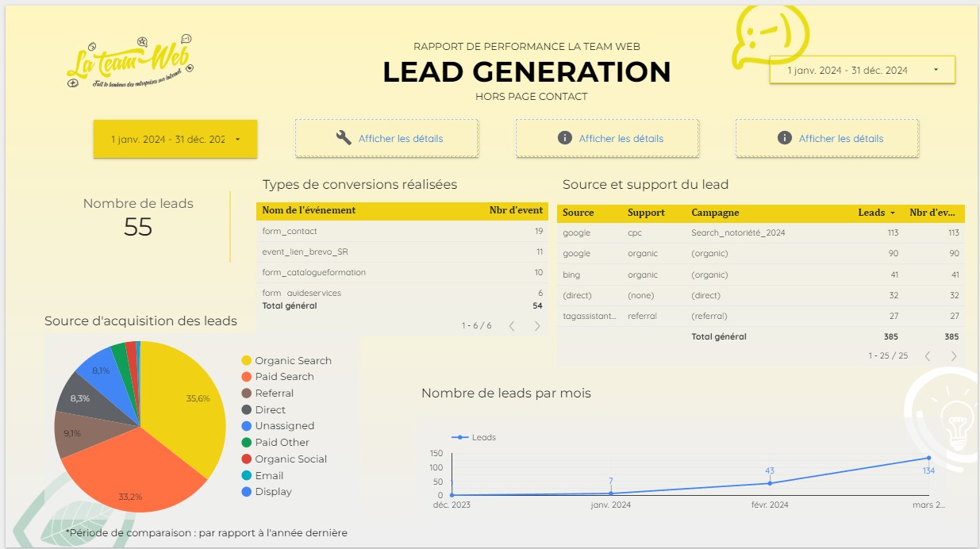
Task: Click La Team Web logo
Action: coord(131,60)
